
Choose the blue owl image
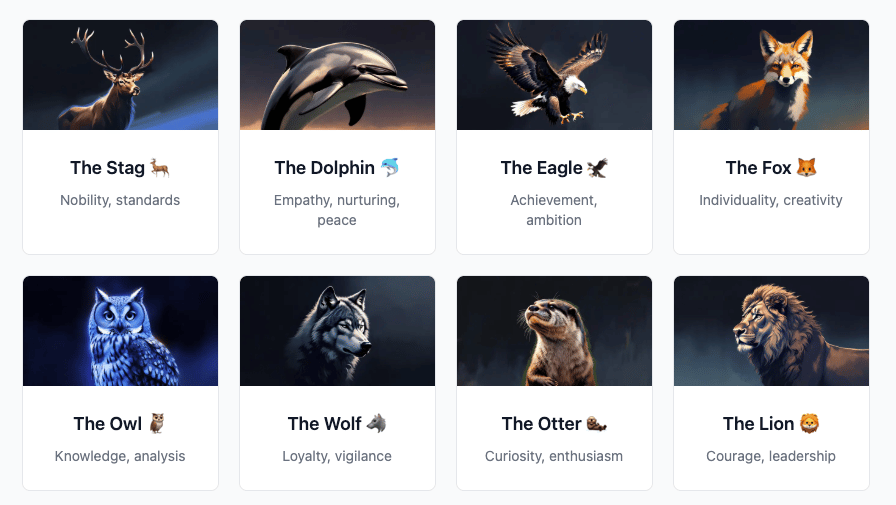[121, 331]
